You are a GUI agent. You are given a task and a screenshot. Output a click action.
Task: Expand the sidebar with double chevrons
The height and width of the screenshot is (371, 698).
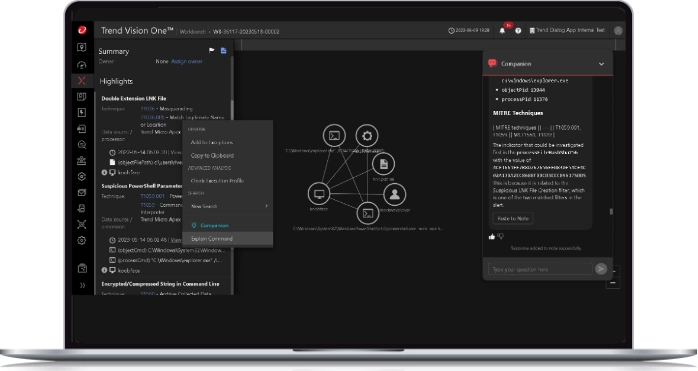(82, 285)
